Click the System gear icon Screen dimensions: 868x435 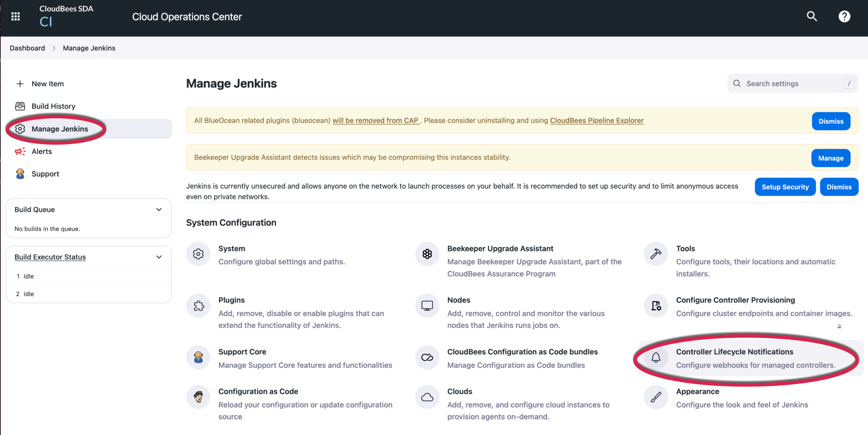pos(198,254)
